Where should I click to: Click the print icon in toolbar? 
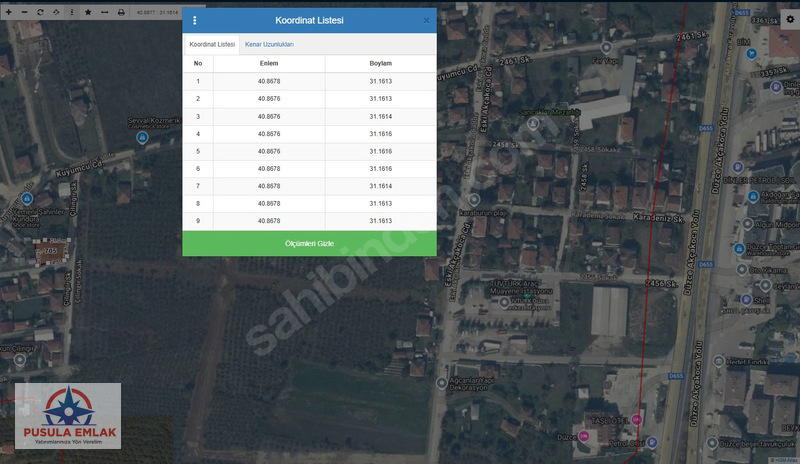click(121, 11)
